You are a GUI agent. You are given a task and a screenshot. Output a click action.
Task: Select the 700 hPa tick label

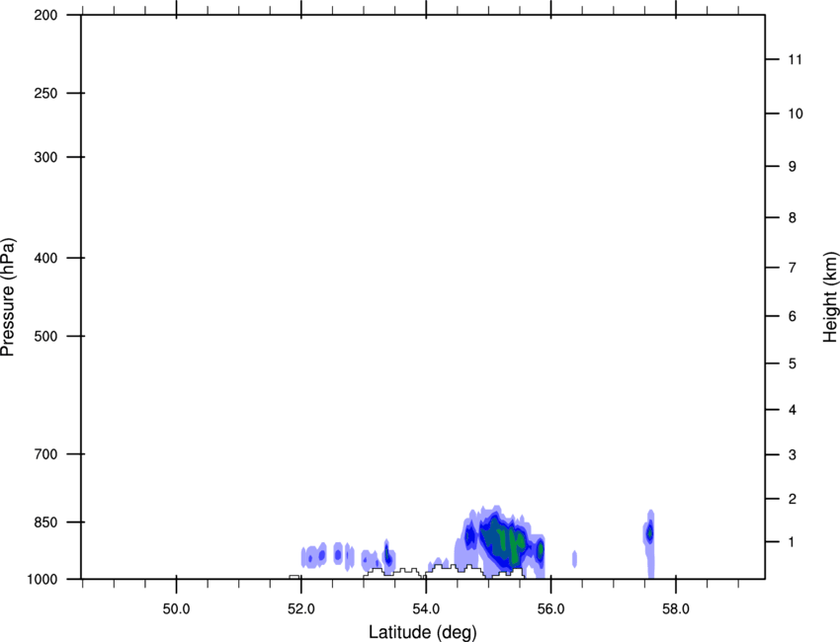pyautogui.click(x=46, y=454)
